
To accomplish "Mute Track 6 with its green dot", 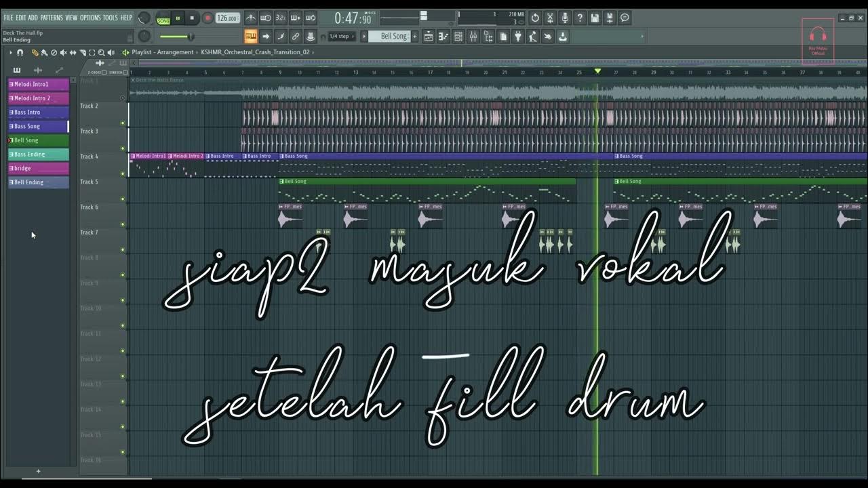I will [x=123, y=224].
